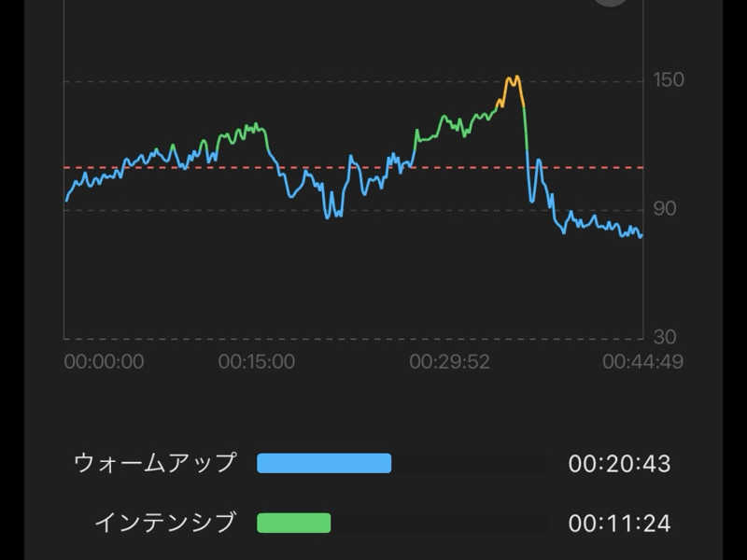This screenshot has width=747, height=560.
Task: Tap the インテンシブ zone label
Action: (x=165, y=523)
